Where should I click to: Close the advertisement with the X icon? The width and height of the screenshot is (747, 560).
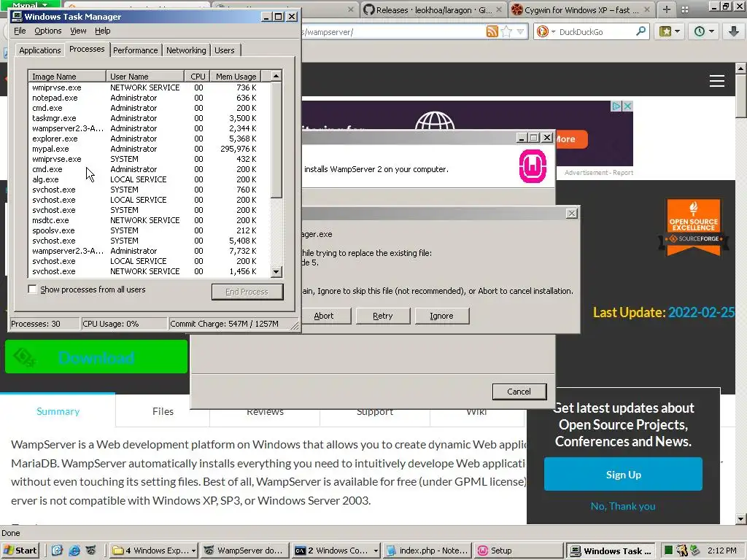[628, 106]
